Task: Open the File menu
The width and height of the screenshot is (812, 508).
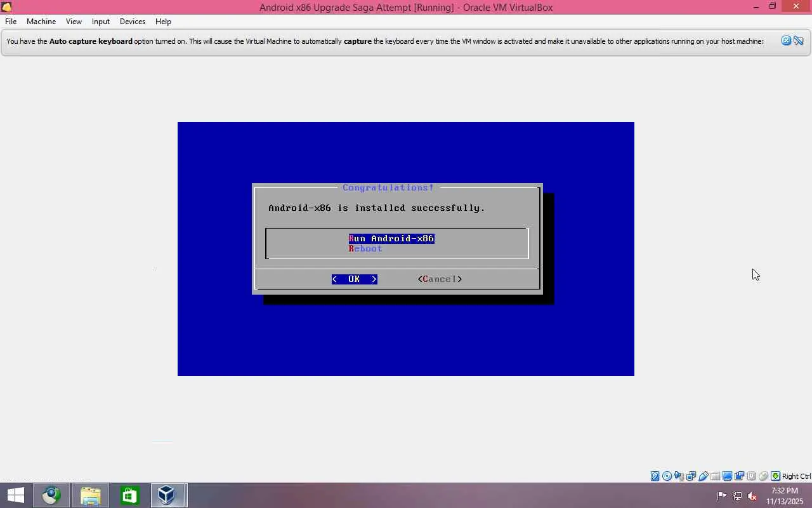Action: 11,21
